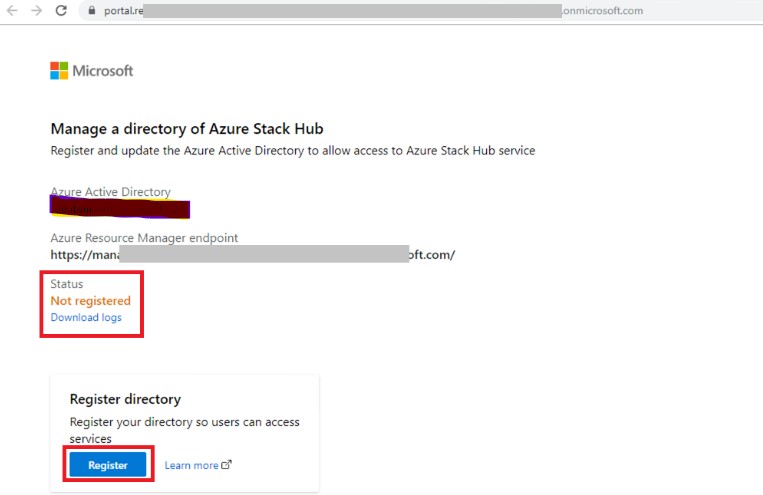The image size is (763, 495).
Task: Follow the Learn more link
Action: pyautogui.click(x=191, y=465)
